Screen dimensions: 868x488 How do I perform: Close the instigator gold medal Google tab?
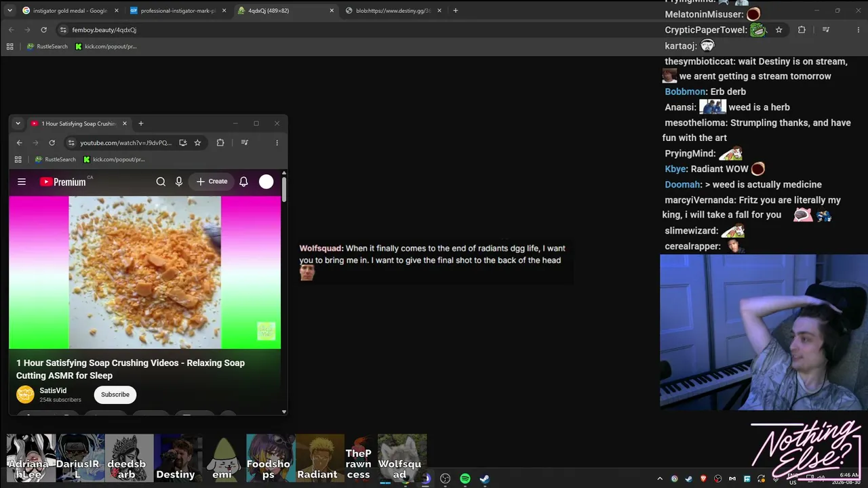(x=116, y=11)
